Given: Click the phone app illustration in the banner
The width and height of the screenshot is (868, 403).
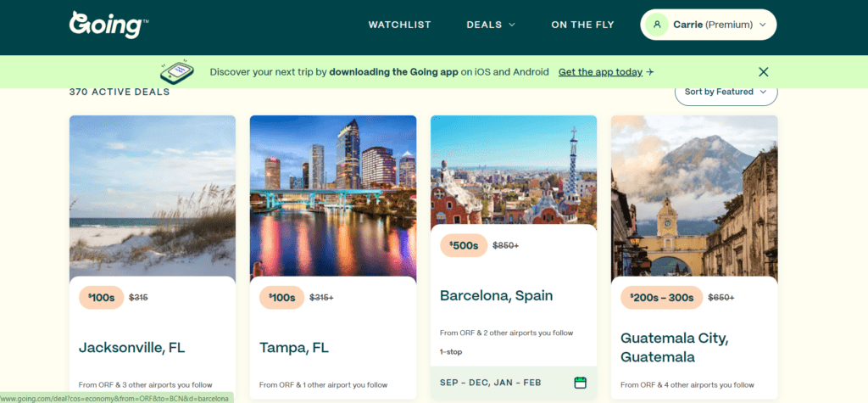Looking at the screenshot, I should (177, 71).
